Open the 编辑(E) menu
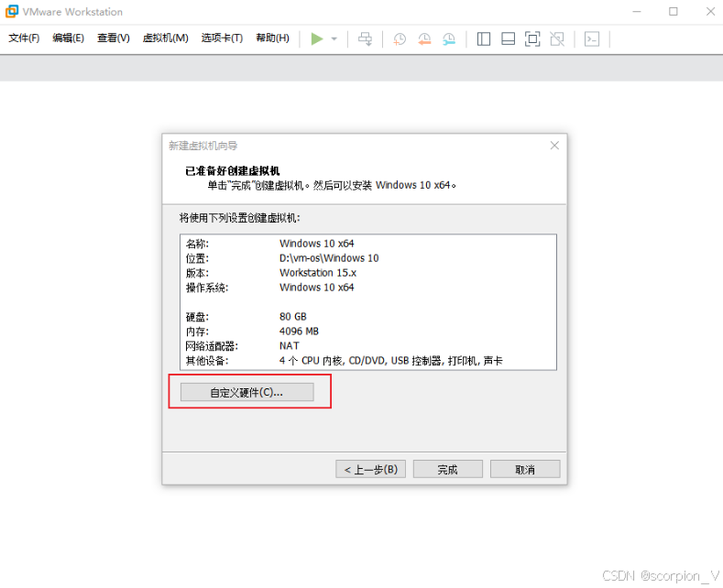The height and width of the screenshot is (588, 723). point(68,38)
